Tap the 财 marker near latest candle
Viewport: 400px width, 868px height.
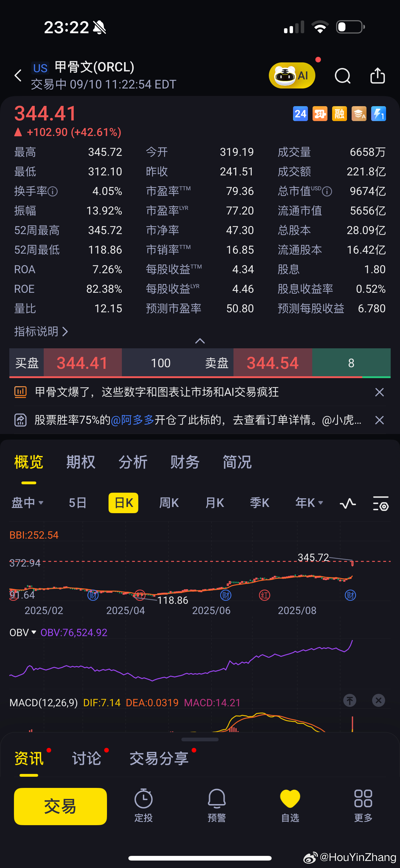350,595
